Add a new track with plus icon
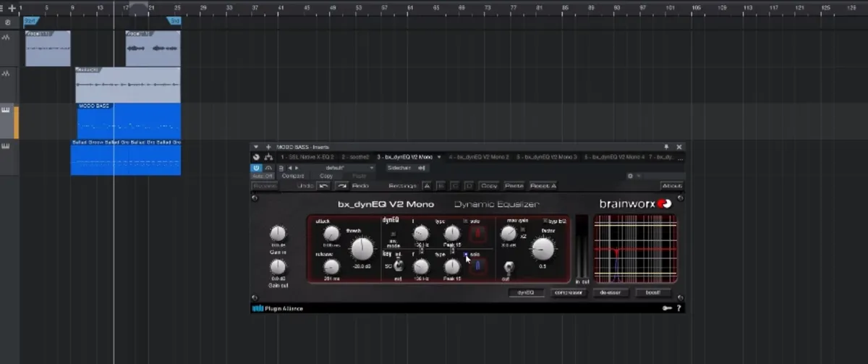868x364 pixels. [12, 8]
